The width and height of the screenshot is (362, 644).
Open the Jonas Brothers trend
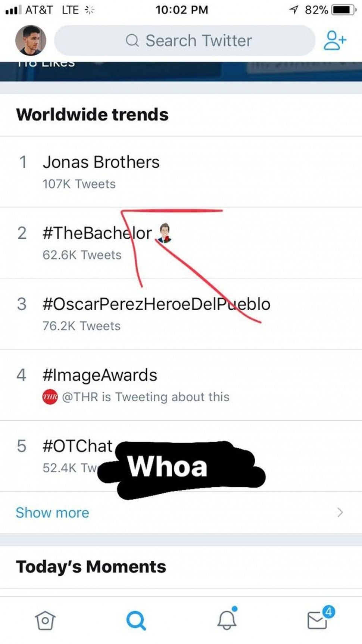[x=101, y=162]
